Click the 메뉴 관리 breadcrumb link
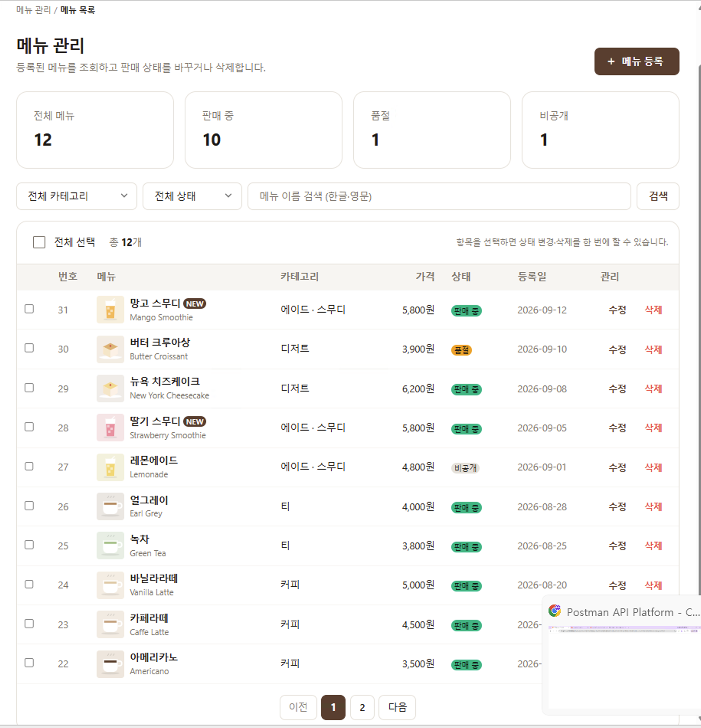 point(33,10)
